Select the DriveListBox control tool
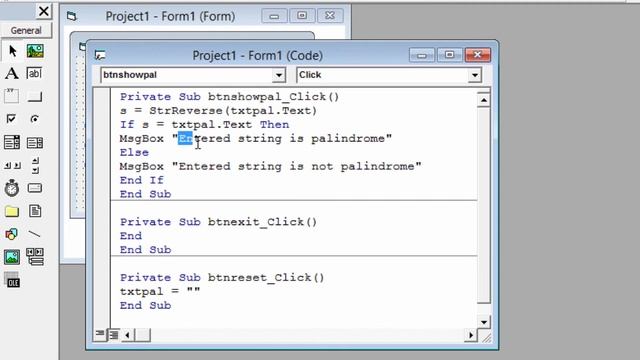 35,188
